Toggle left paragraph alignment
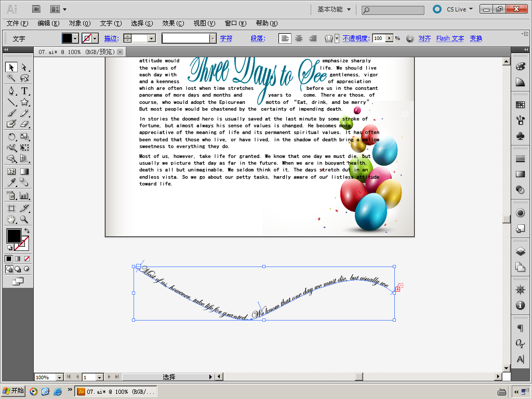The width and height of the screenshot is (532, 399). (x=285, y=38)
